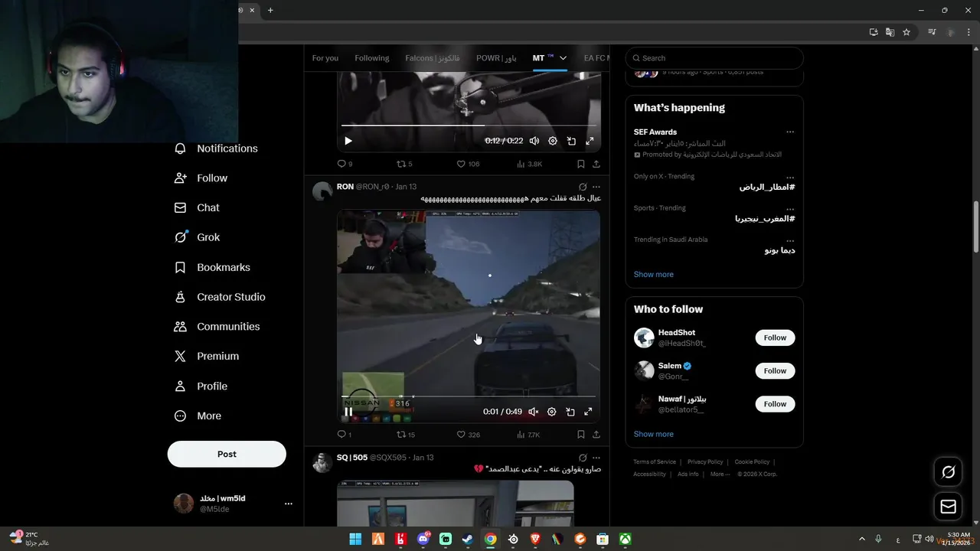Open Chrome media controls icon
The image size is (980, 551).
pyautogui.click(x=932, y=32)
